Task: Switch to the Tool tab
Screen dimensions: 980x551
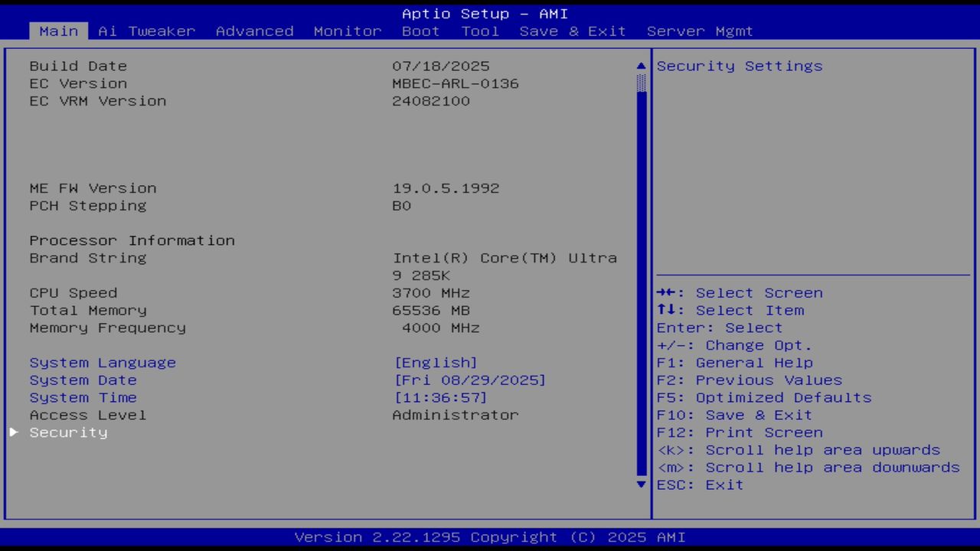Action: (480, 31)
